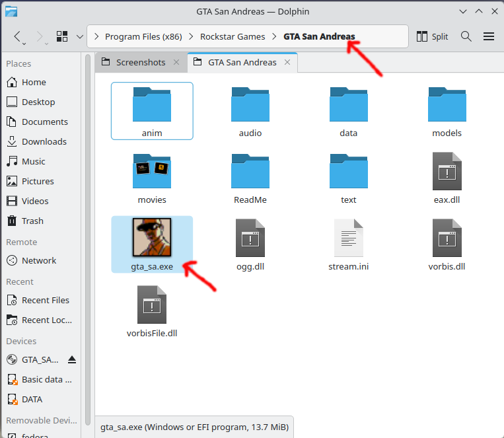Click Dolphin icon in title bar
This screenshot has height=438, width=504.
11,12
